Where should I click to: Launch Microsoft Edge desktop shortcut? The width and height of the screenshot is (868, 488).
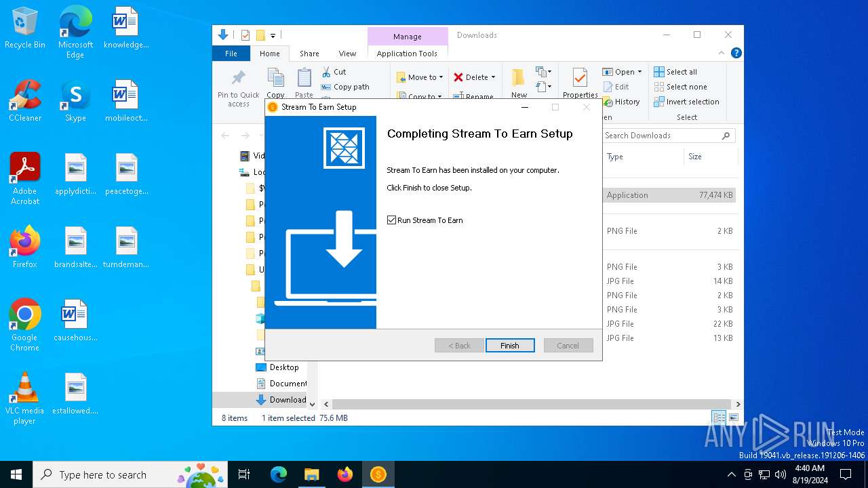pyautogui.click(x=75, y=32)
